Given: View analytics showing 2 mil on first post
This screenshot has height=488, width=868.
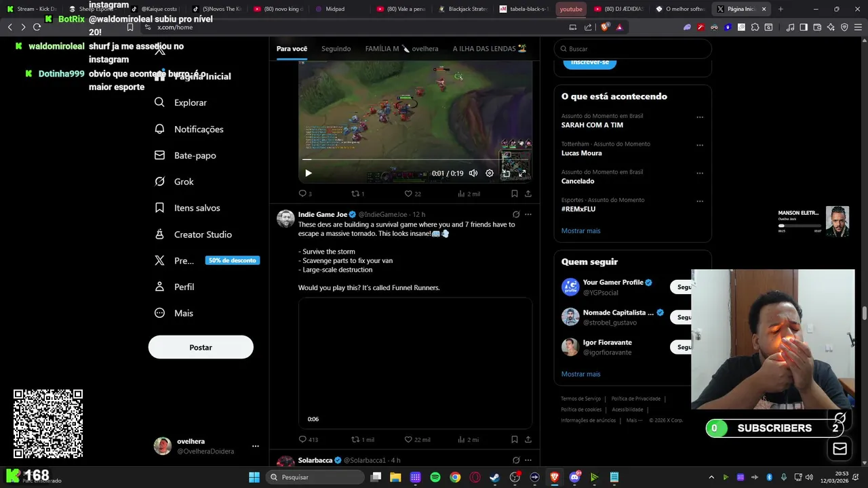Looking at the screenshot, I should pyautogui.click(x=469, y=194).
